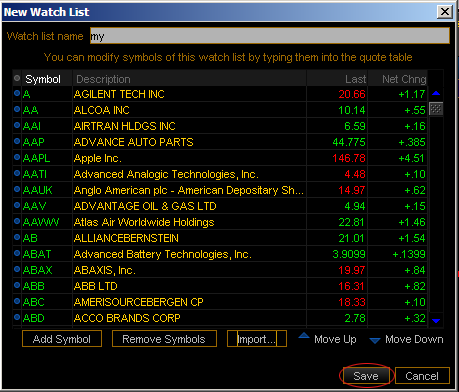Click the last price 18.33
The width and height of the screenshot is (459, 392).
coord(352,302)
